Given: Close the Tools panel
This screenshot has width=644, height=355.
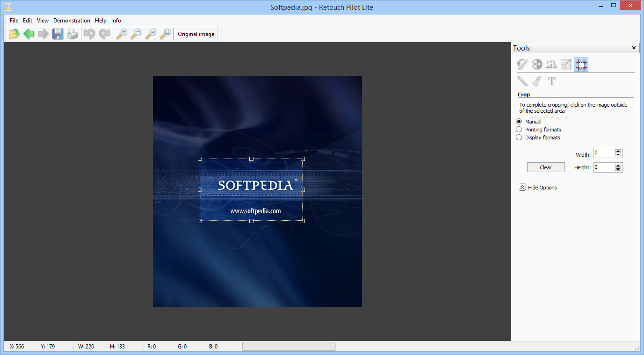Looking at the screenshot, I should pos(634,48).
